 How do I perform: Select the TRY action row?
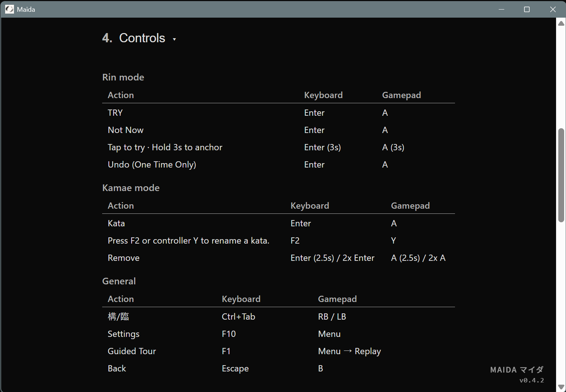[115, 113]
